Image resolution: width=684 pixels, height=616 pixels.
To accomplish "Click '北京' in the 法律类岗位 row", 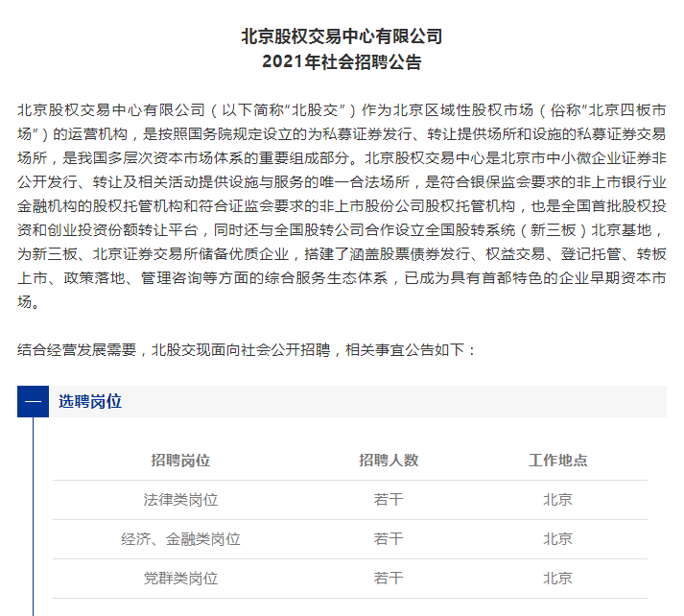I will (x=557, y=500).
